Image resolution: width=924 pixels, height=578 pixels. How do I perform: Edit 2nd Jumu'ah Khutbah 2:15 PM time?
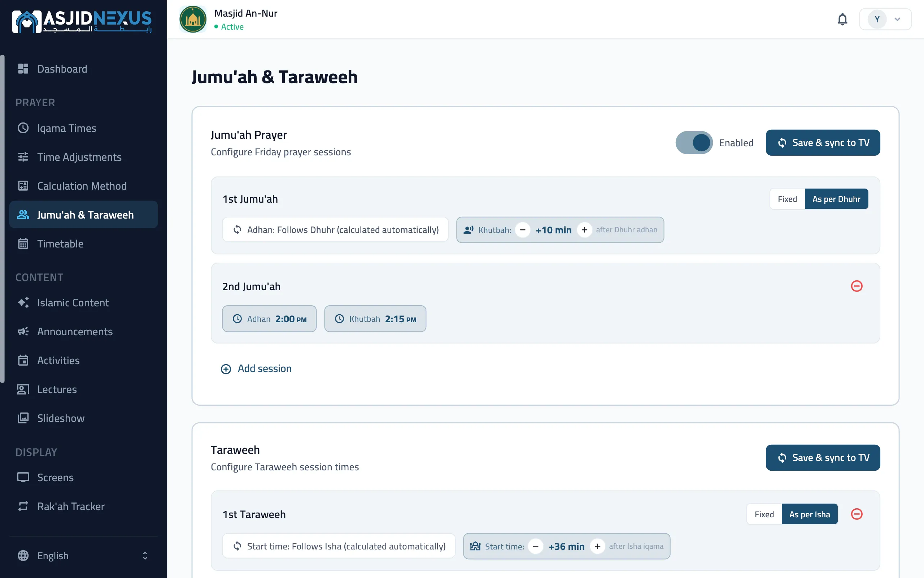pyautogui.click(x=375, y=318)
